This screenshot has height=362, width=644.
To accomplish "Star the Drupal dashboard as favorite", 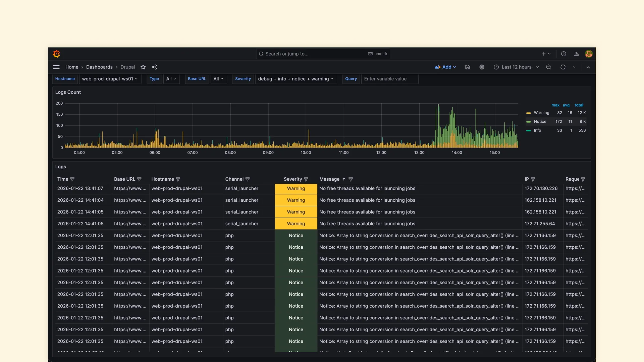I will (143, 67).
